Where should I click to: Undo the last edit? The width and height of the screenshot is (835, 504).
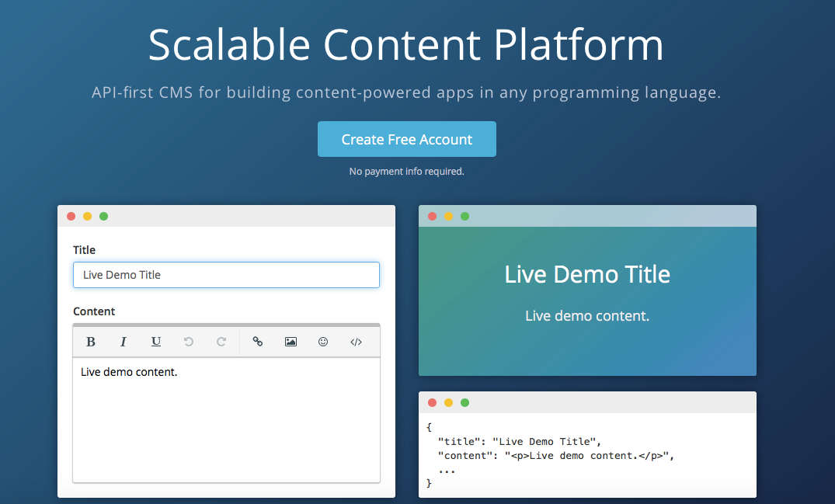coord(189,342)
